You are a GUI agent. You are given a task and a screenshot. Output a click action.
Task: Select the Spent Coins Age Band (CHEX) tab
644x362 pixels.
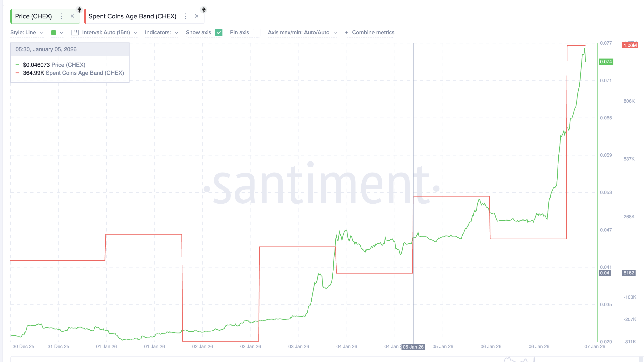[133, 16]
